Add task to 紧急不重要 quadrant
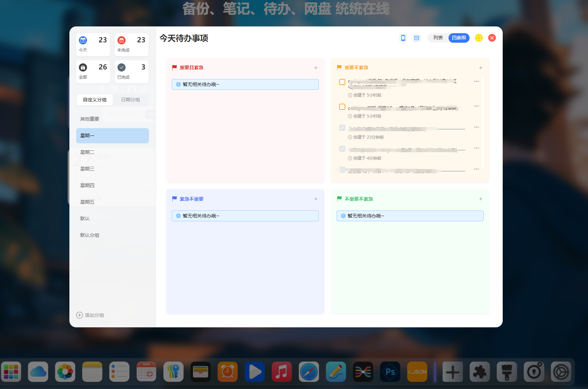 click(x=316, y=199)
